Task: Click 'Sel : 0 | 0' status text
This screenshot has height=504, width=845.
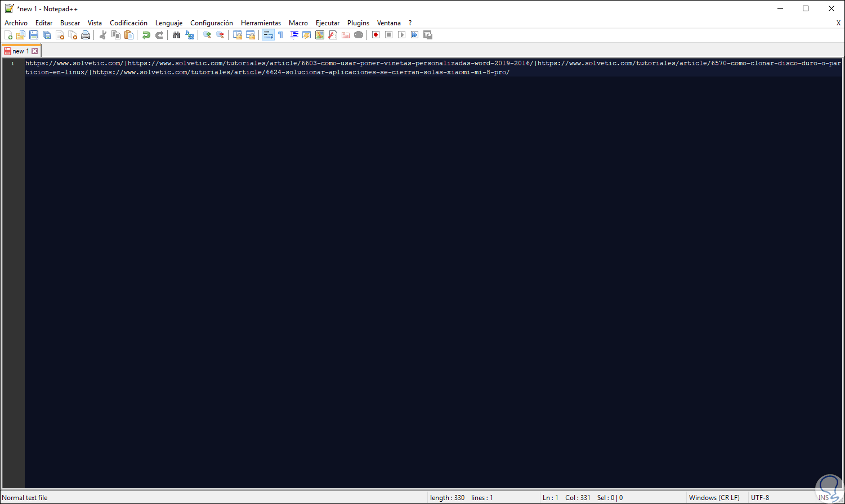Action: coord(610,498)
